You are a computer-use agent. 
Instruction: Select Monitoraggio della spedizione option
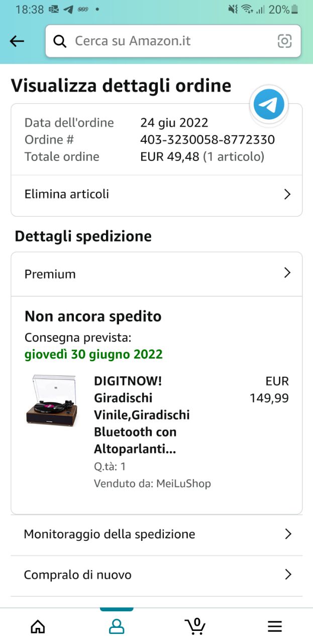point(110,534)
